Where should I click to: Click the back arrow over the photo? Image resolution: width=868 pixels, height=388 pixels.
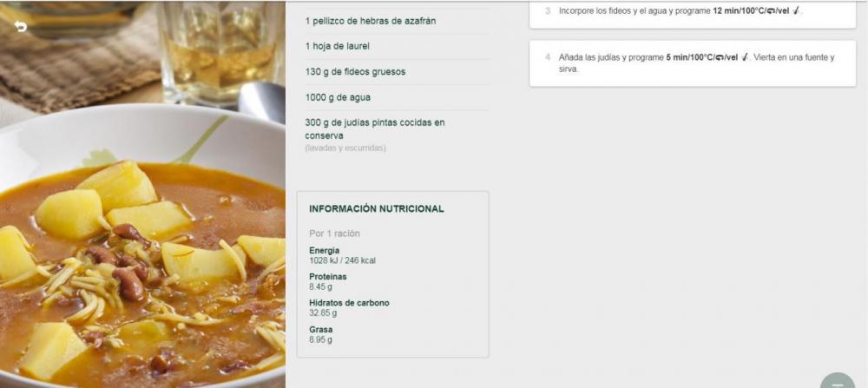(21, 27)
